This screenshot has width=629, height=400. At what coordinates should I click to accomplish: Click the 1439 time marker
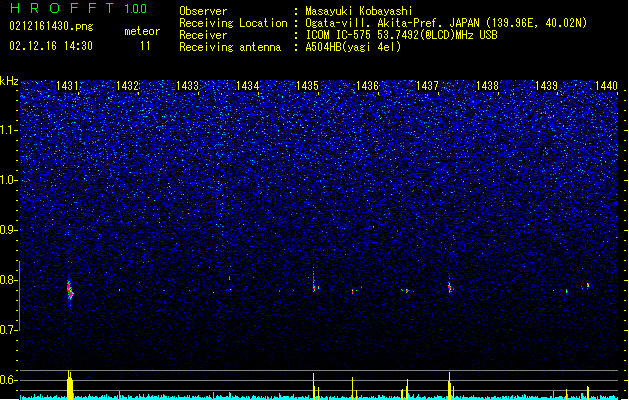click(x=546, y=86)
